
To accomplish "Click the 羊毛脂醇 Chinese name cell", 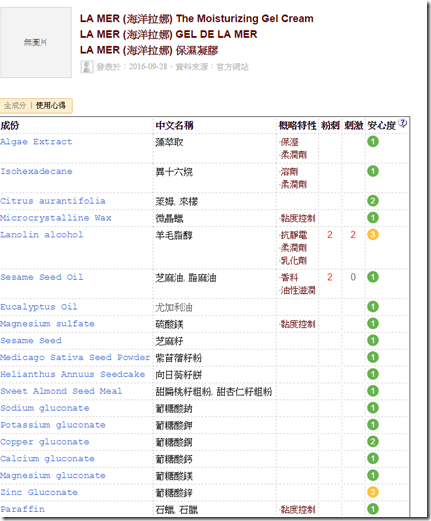I will point(174,235).
